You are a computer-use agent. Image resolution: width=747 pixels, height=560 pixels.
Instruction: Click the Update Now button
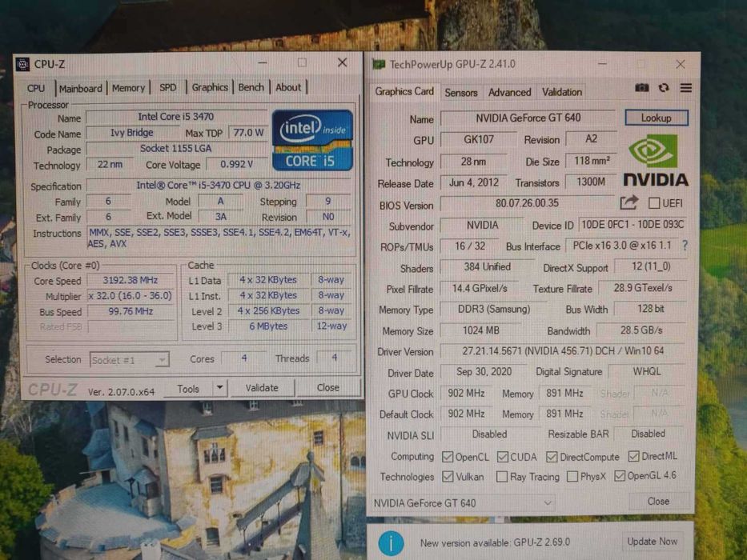[652, 542]
